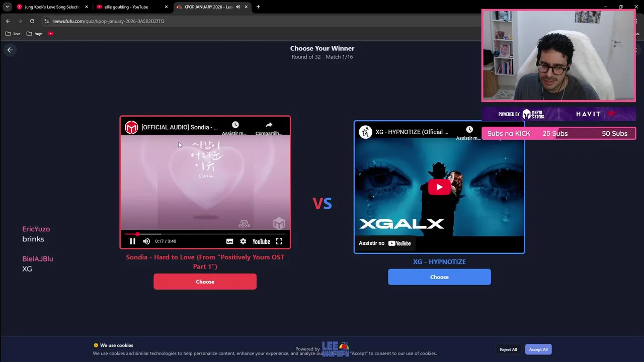Click the XG - HYPNOTIZE caption
This screenshot has width=644, height=362.
coord(439,261)
